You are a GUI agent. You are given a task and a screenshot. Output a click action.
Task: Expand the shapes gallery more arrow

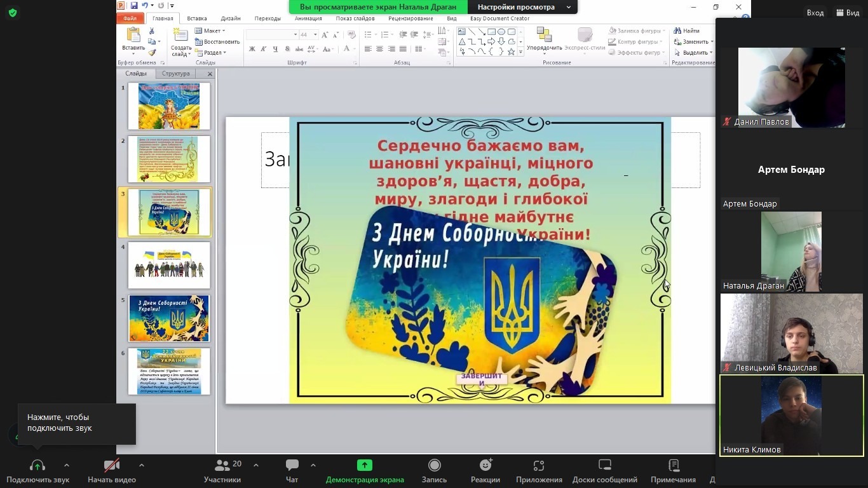(x=520, y=53)
